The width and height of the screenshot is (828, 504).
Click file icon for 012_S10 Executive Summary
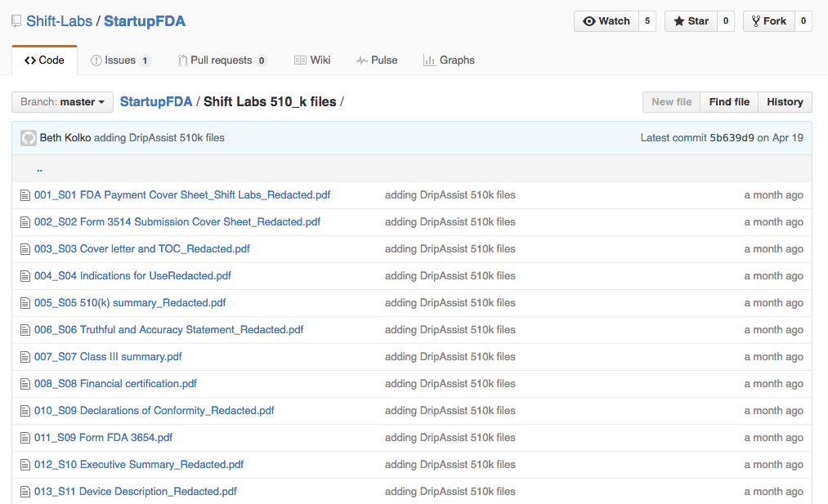[25, 465]
